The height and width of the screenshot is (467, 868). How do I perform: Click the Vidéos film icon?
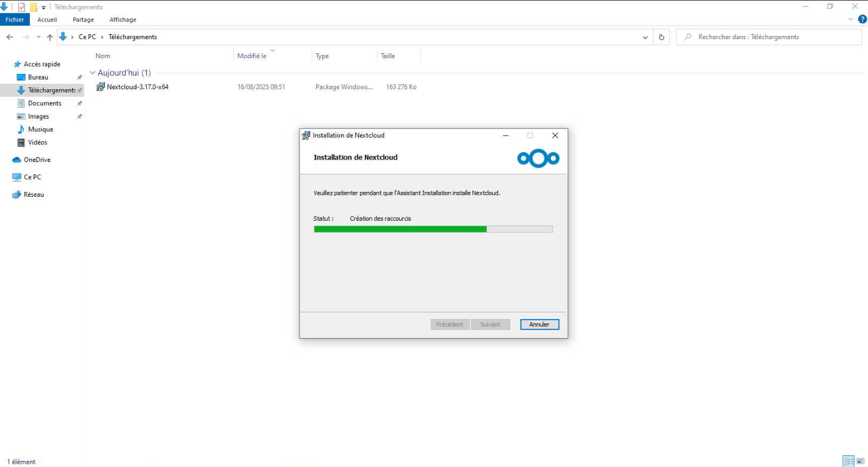point(21,142)
